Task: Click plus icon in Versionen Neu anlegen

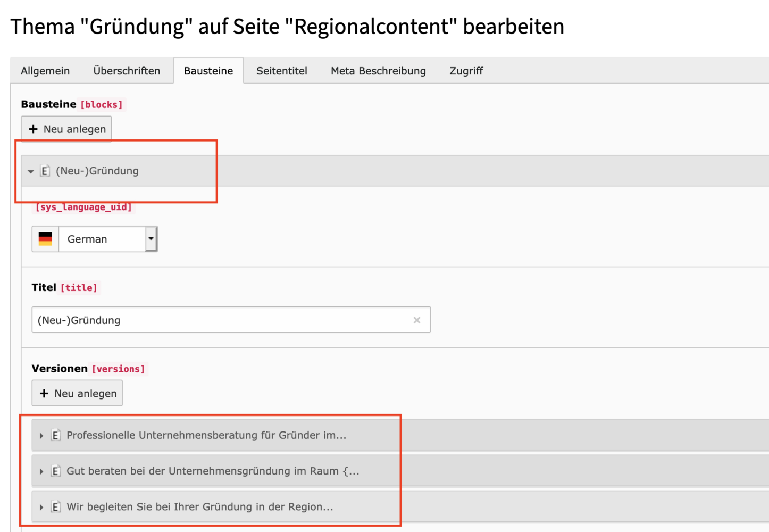Action: coord(44,394)
